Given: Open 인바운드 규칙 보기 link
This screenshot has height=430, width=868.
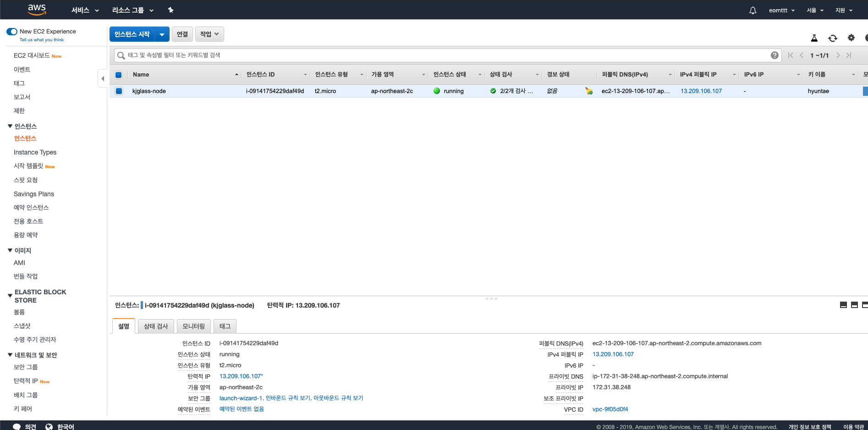Looking at the screenshot, I should pyautogui.click(x=288, y=398).
